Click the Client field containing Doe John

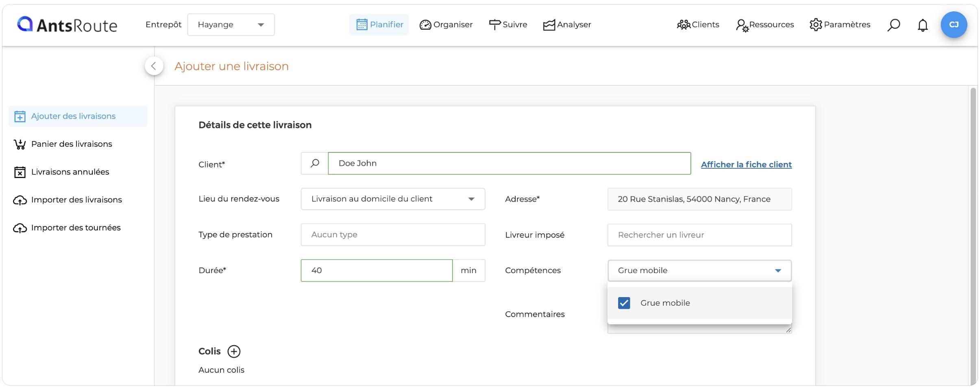pos(509,163)
